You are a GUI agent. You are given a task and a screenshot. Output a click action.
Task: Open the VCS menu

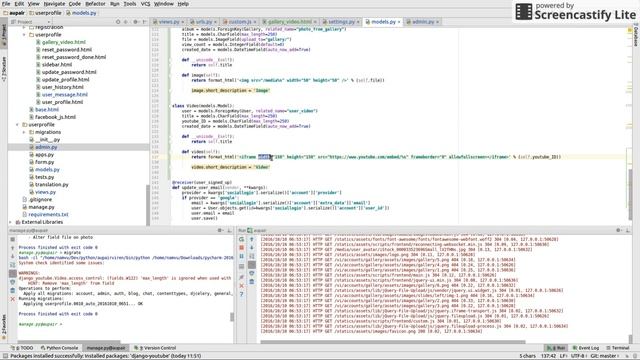coord(145,4)
